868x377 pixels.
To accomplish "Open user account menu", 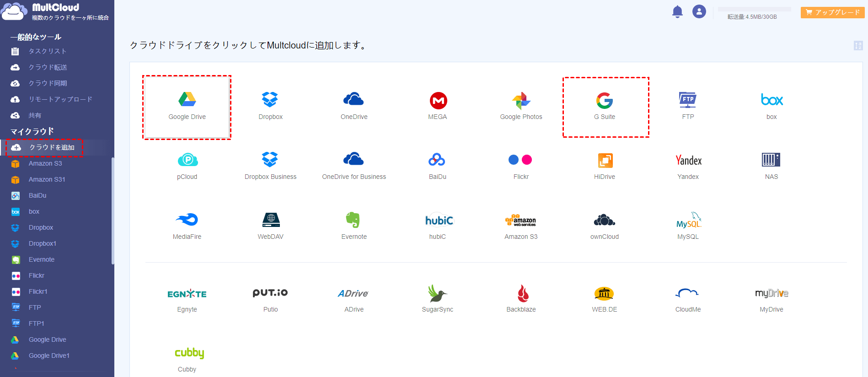I will [x=699, y=11].
